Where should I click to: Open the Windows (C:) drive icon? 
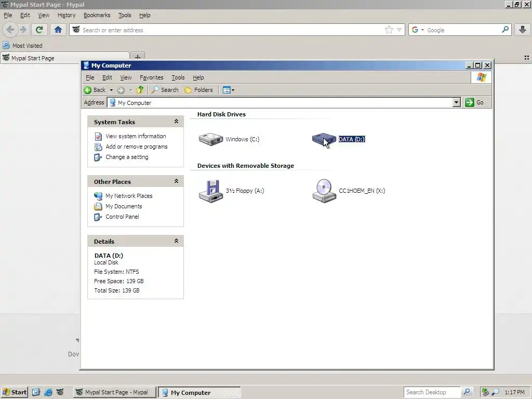tap(211, 139)
